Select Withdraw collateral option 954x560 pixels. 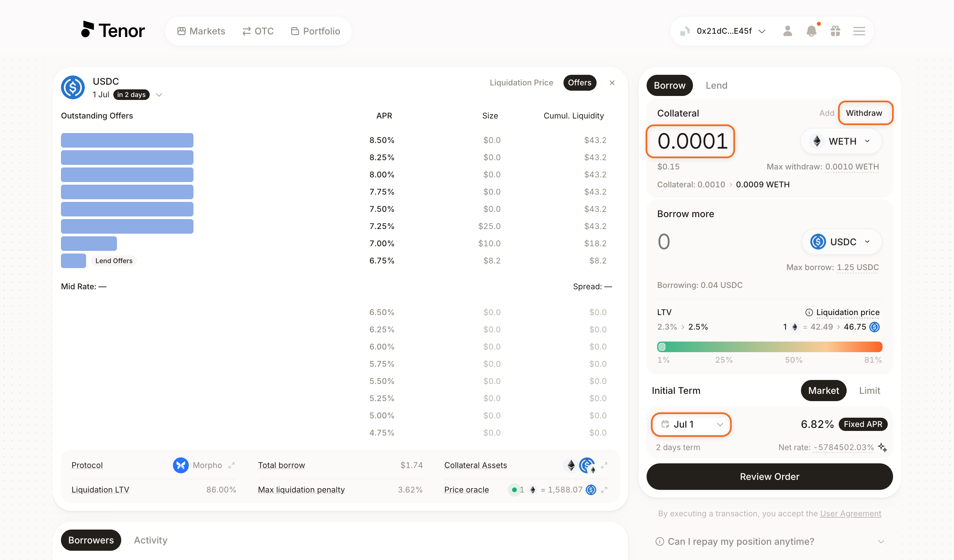coord(864,113)
